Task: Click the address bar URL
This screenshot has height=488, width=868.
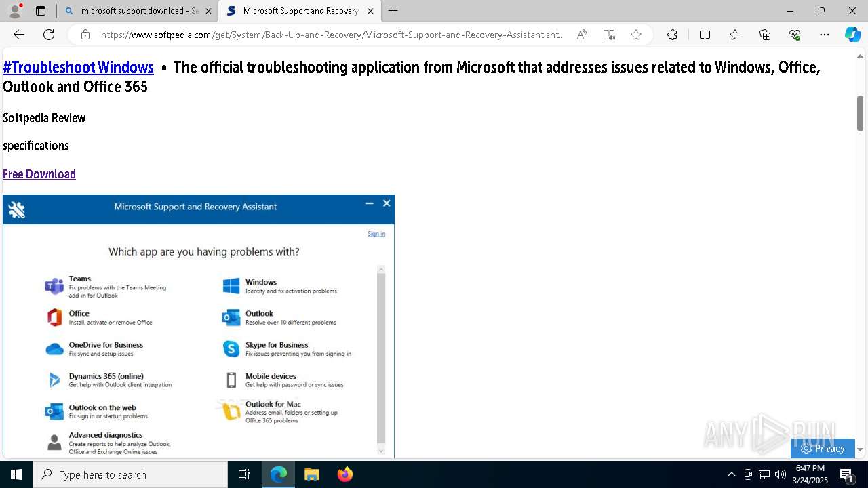Action: [332, 35]
